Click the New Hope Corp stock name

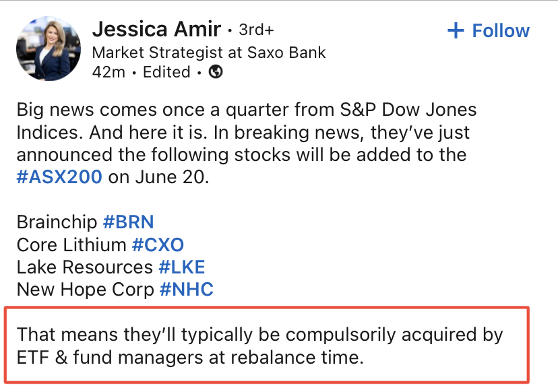[x=86, y=290]
